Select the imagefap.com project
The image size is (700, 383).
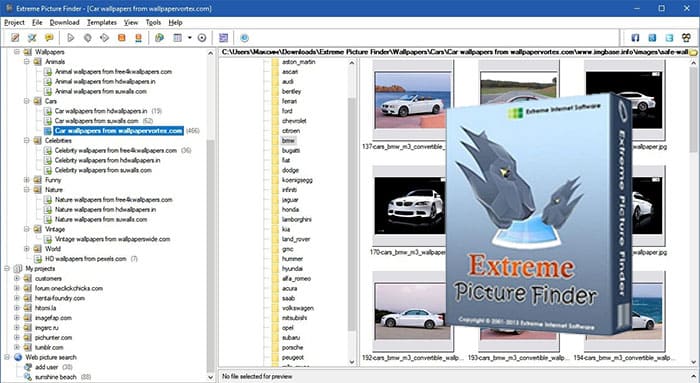tap(53, 318)
